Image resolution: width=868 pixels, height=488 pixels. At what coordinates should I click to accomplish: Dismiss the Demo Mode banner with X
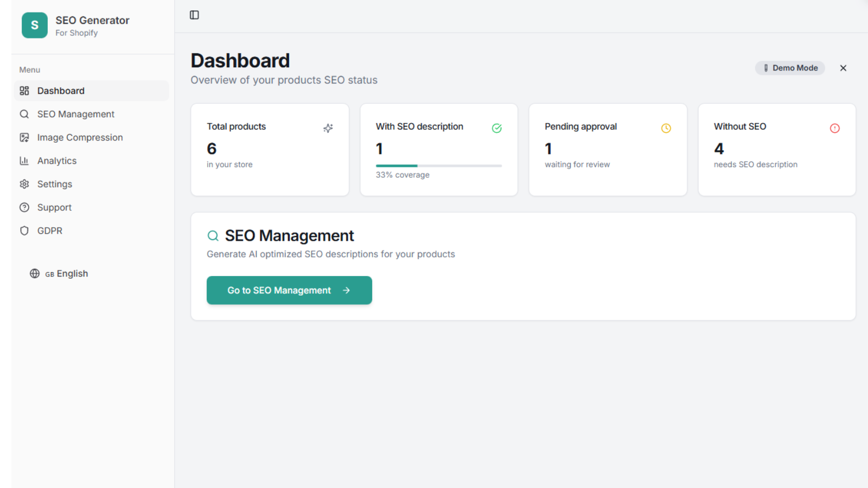843,68
